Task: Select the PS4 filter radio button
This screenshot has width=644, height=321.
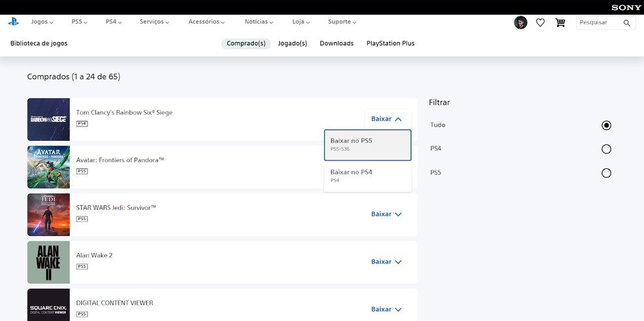Action: click(606, 149)
